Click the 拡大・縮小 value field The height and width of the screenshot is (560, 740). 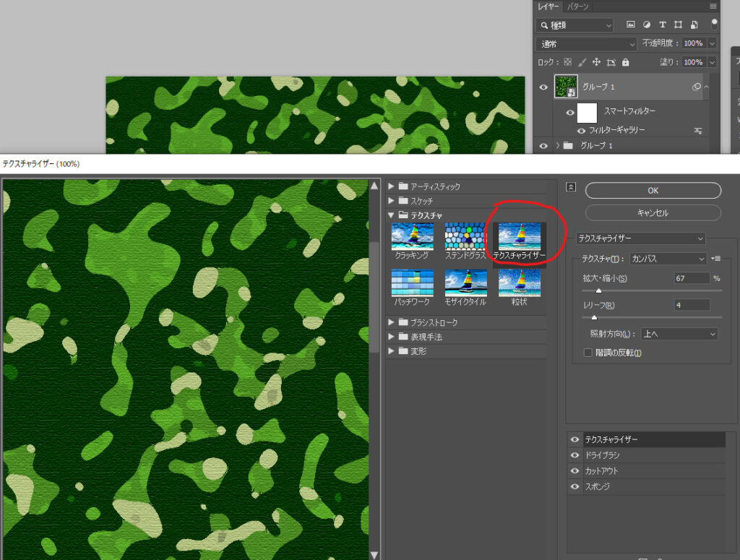click(x=691, y=278)
